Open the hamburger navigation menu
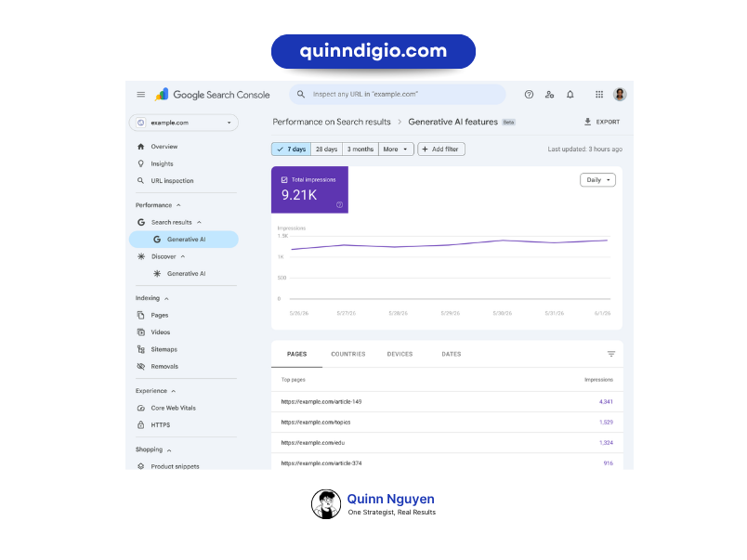 [x=141, y=95]
